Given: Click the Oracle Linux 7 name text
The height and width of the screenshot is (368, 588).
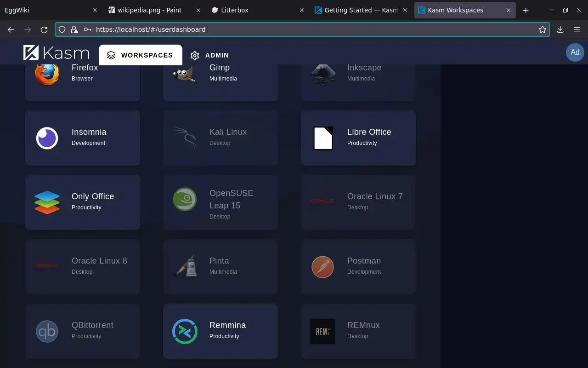Looking at the screenshot, I should [375, 196].
